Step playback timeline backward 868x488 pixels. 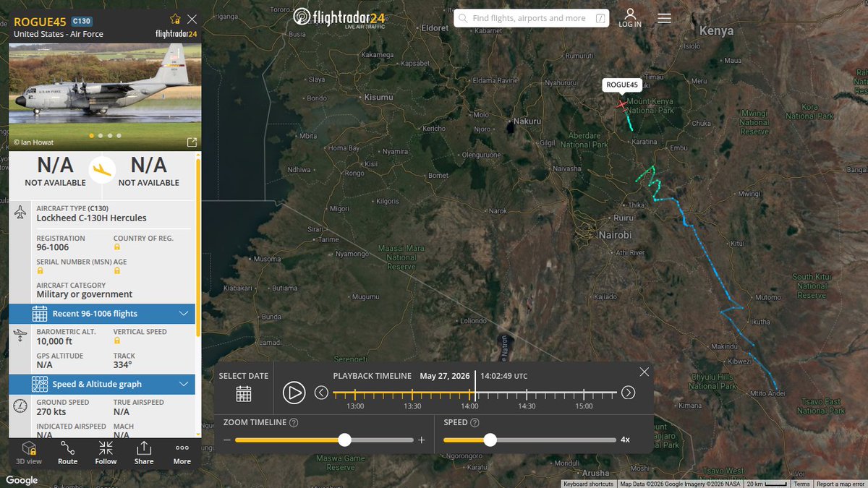tap(321, 393)
